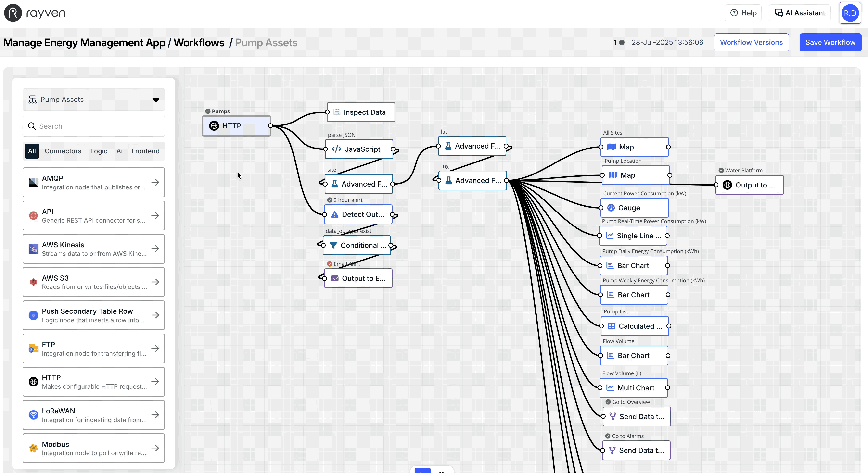Select the All Sites Map node

pos(635,147)
